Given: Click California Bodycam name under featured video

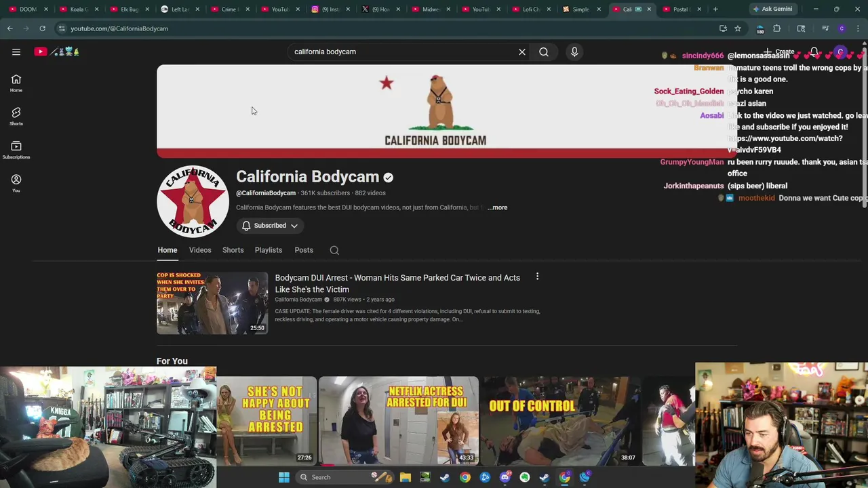Looking at the screenshot, I should (x=298, y=300).
